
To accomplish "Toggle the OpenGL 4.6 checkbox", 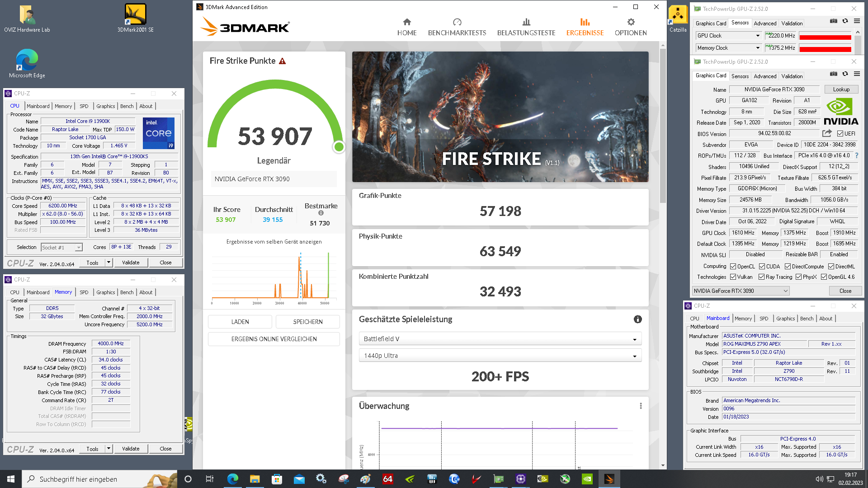I will 824,277.
